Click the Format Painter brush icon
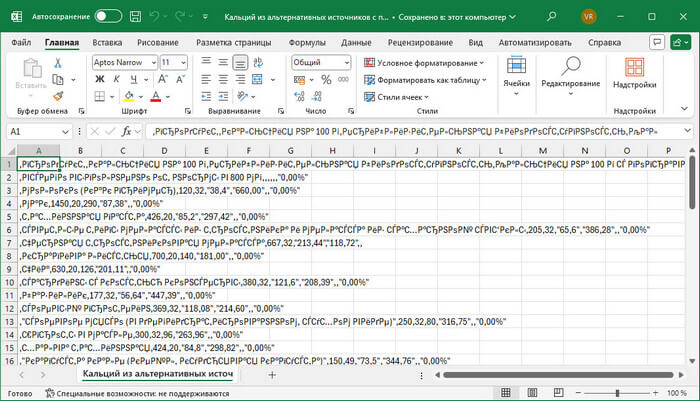Image resolution: width=700 pixels, height=401 pixels. (x=57, y=94)
